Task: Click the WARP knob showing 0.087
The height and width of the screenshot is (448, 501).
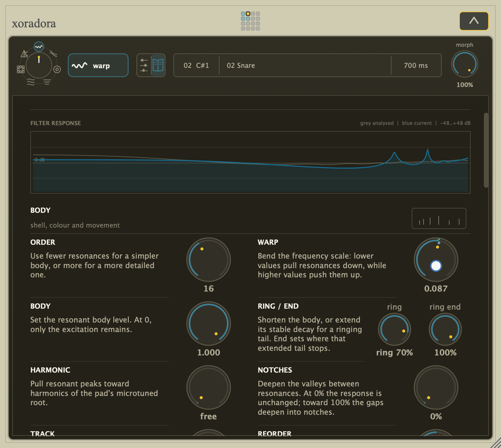Action: pos(436,260)
